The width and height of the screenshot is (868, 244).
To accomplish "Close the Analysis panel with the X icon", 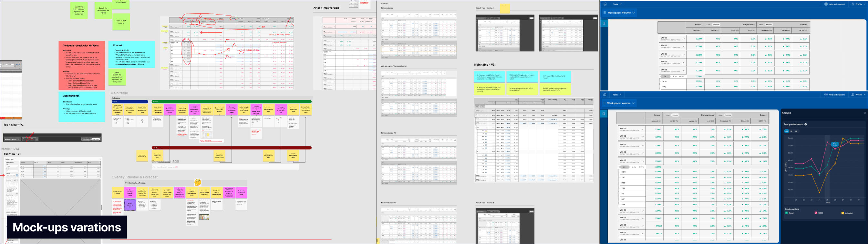I will click(865, 113).
